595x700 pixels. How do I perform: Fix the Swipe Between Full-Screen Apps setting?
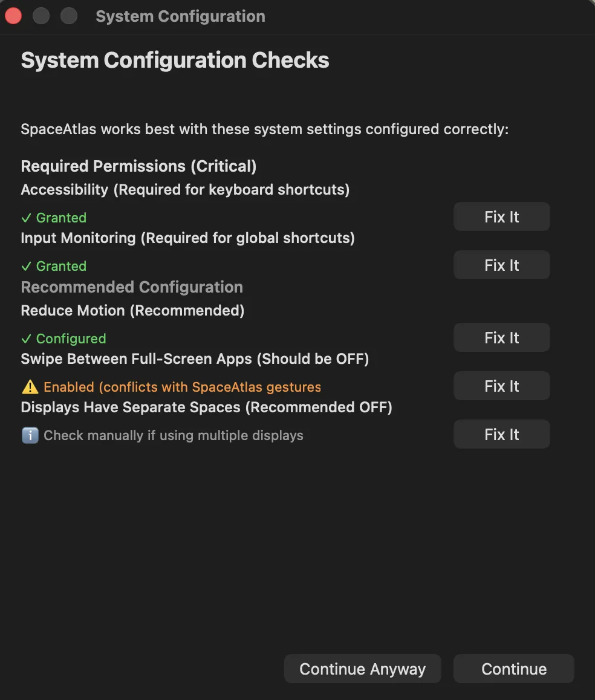(501, 386)
